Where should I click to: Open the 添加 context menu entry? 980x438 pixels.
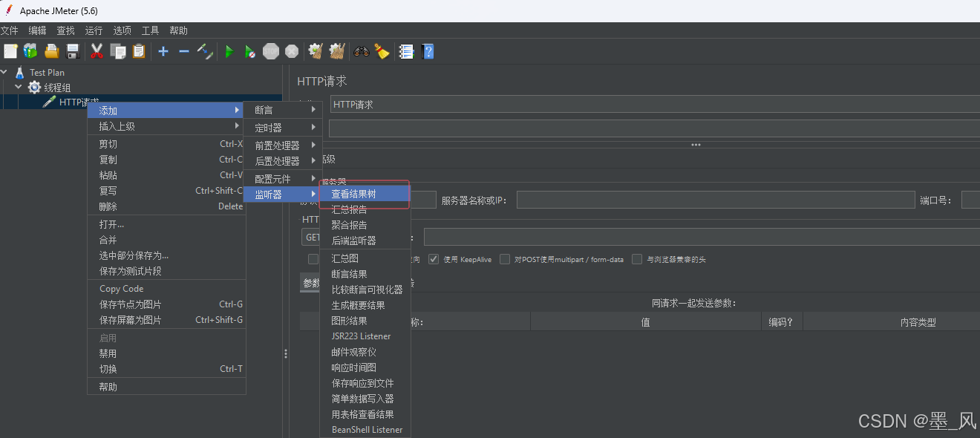[x=166, y=111]
